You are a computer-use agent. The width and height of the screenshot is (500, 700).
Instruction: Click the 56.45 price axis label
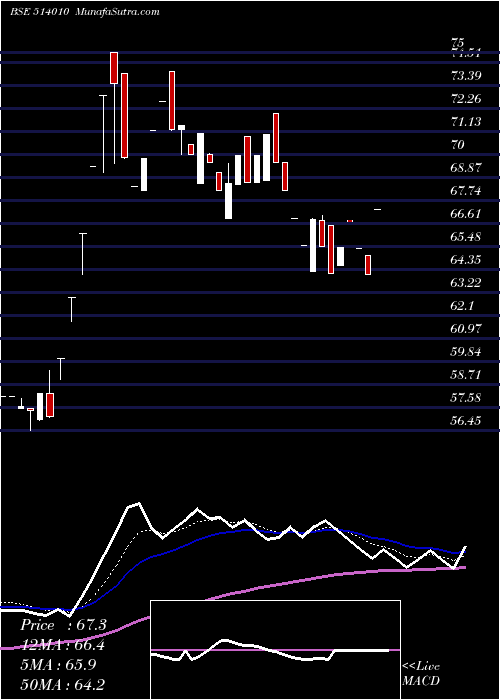(466, 421)
